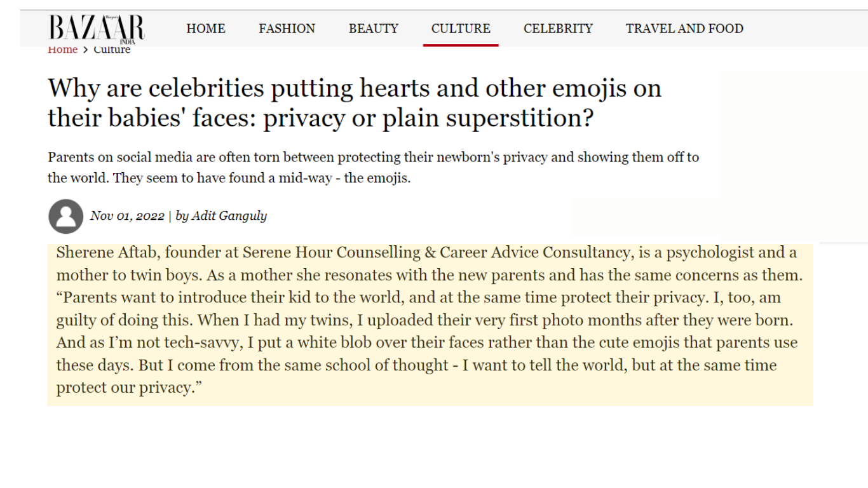
Task: Navigate to the CELEBRITY section
Action: 558,29
